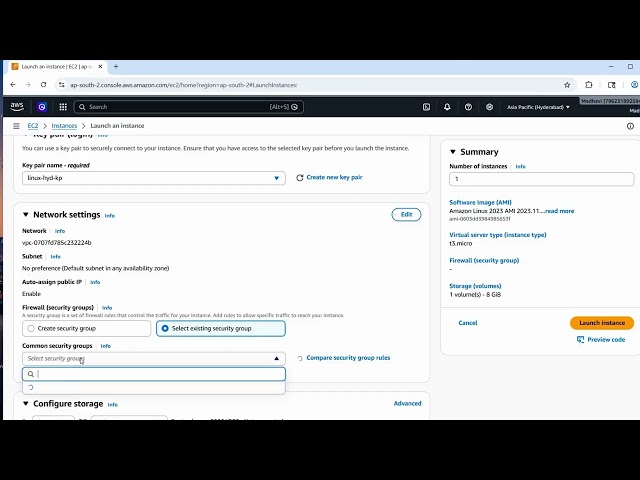Viewport: 640px width, 480px height.
Task: Open the Asia Pacific (Hyderabad) region selector
Action: tap(538, 107)
